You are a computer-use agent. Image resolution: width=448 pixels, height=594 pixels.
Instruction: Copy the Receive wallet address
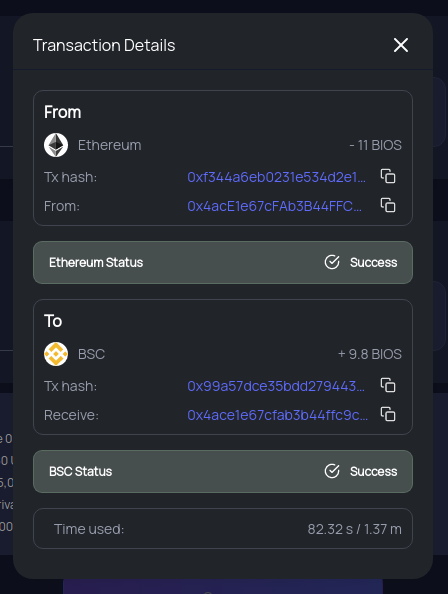[388, 414]
